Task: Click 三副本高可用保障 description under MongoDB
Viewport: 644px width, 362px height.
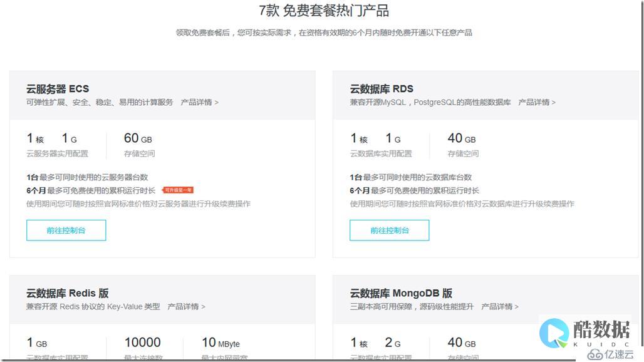Action: 412,307
